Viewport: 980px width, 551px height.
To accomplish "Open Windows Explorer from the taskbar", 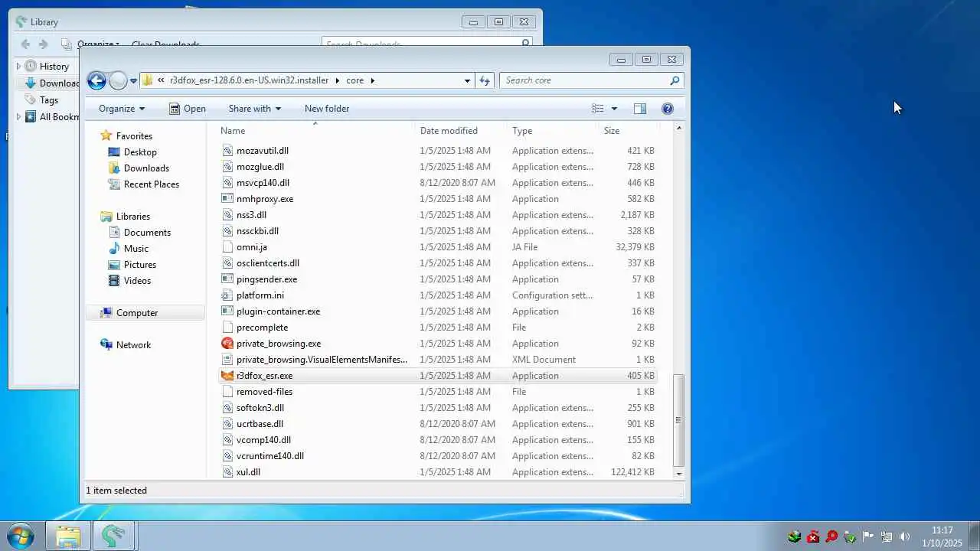I will click(x=68, y=536).
